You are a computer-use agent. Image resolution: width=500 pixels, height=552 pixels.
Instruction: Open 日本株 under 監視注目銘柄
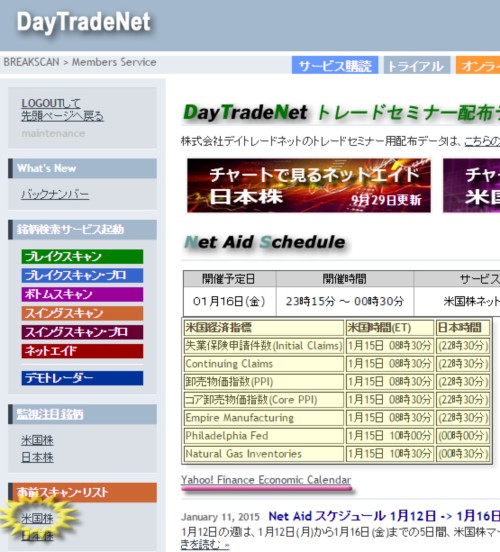tap(37, 457)
